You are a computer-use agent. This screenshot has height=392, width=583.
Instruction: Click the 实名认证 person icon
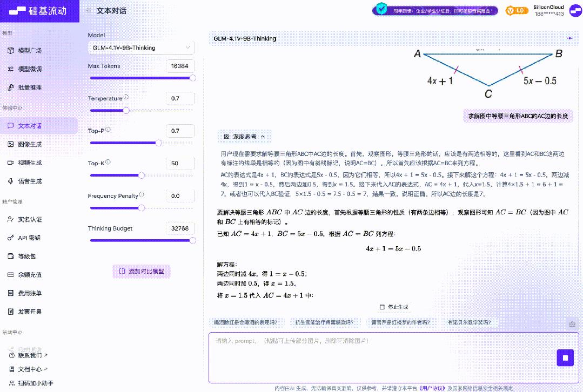click(10, 219)
